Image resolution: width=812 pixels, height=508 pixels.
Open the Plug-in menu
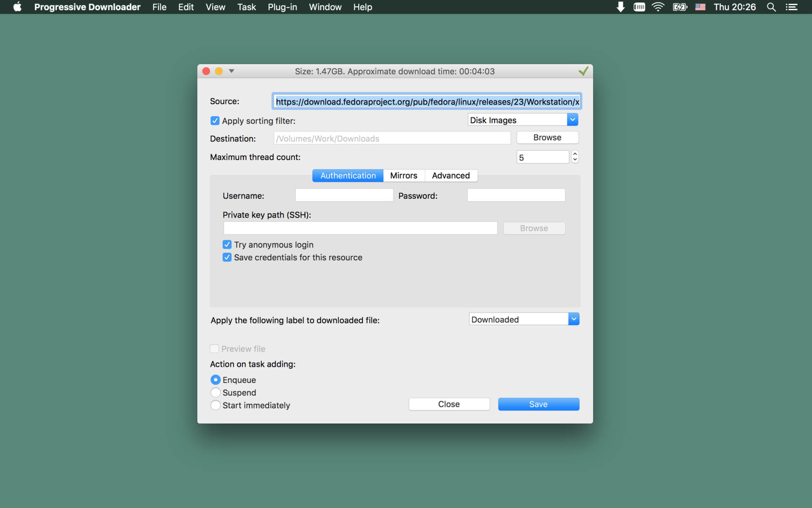point(282,7)
